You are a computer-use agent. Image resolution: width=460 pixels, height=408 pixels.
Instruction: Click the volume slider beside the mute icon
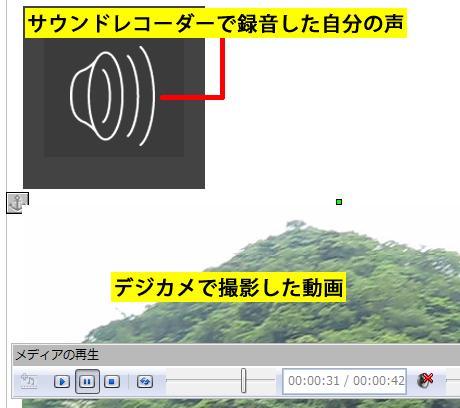pos(453,380)
